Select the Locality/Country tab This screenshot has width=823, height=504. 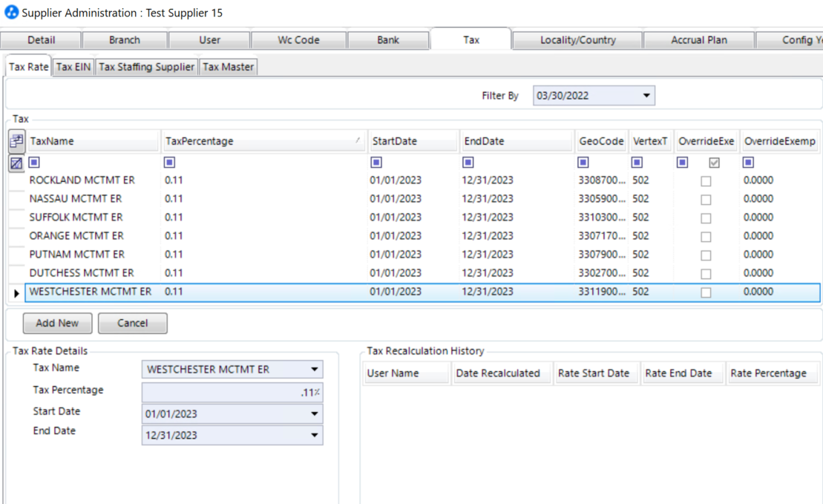tap(577, 40)
